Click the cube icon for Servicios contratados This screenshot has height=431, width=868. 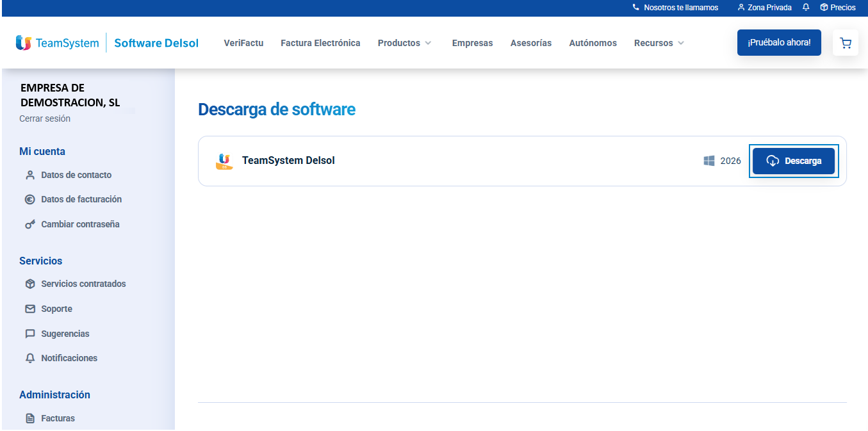coord(30,284)
